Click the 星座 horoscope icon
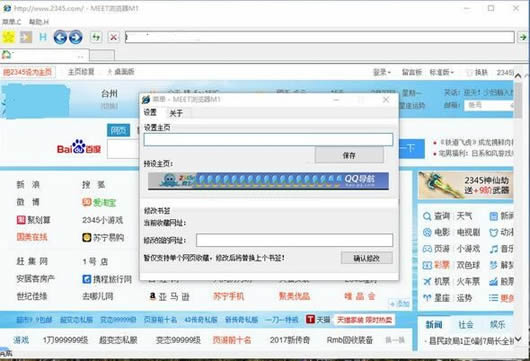The height and width of the screenshot is (361, 530). [427, 298]
